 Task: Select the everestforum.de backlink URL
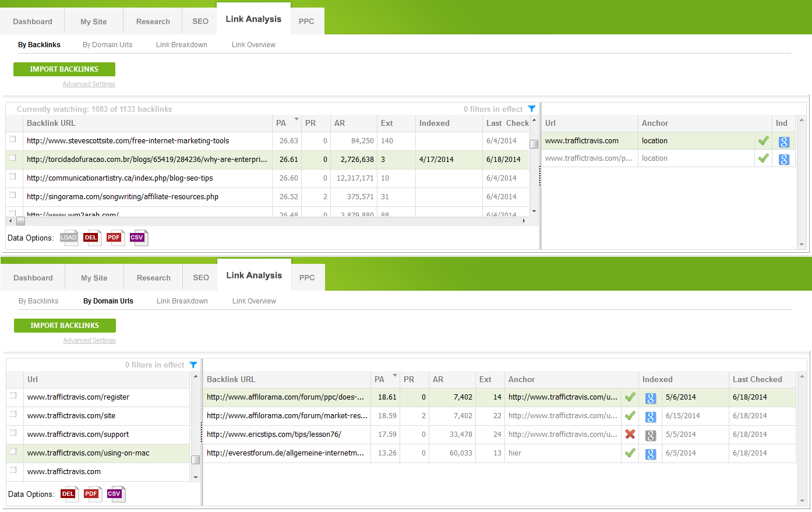[285, 453]
